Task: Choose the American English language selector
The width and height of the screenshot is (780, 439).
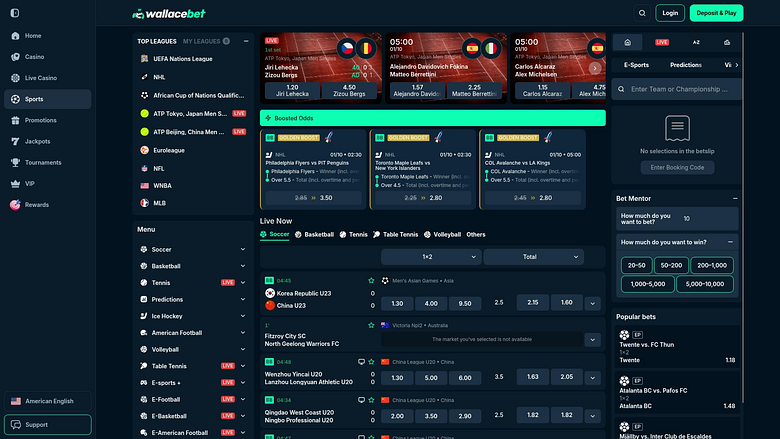Action: (48, 401)
